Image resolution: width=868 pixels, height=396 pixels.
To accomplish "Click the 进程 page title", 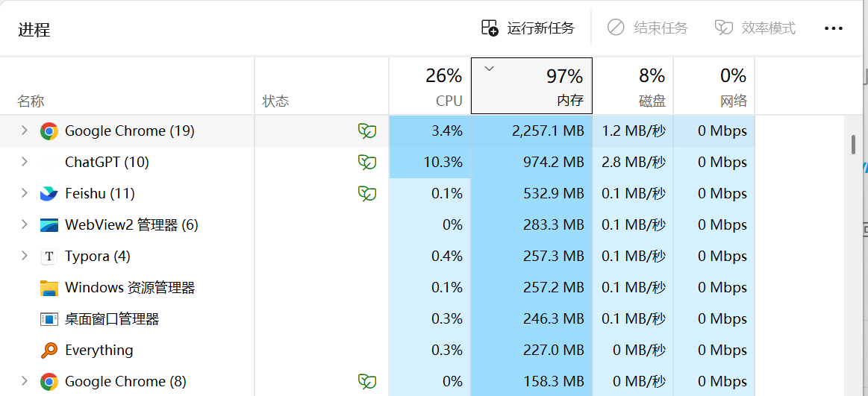I will pyautogui.click(x=34, y=29).
